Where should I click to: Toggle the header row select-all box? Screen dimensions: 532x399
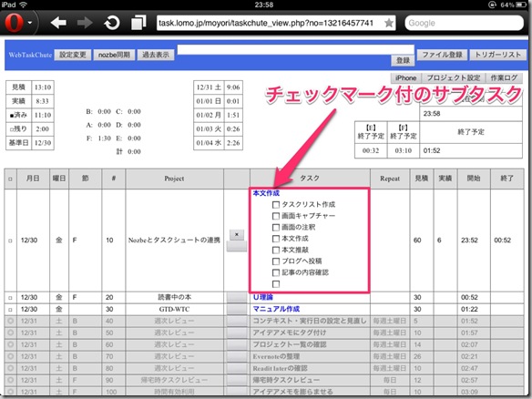(10, 179)
